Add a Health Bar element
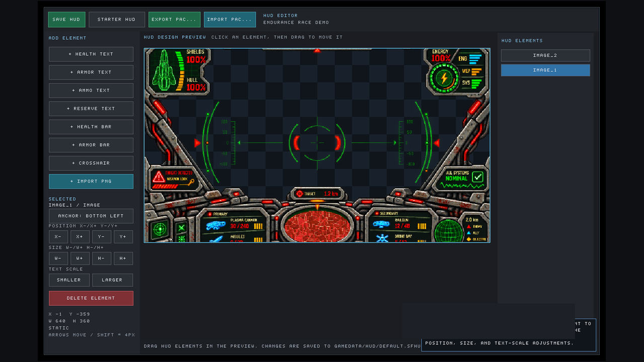 pyautogui.click(x=91, y=127)
